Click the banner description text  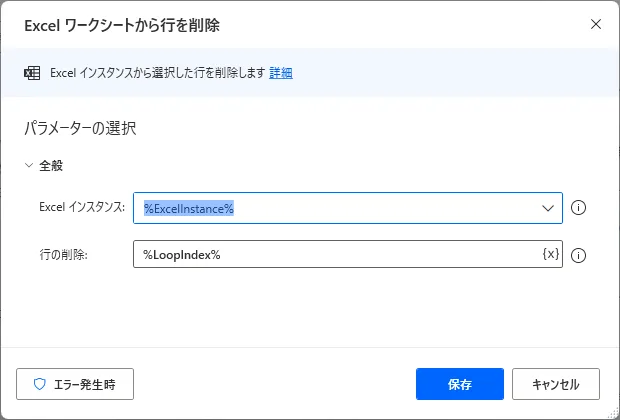pyautogui.click(x=157, y=73)
